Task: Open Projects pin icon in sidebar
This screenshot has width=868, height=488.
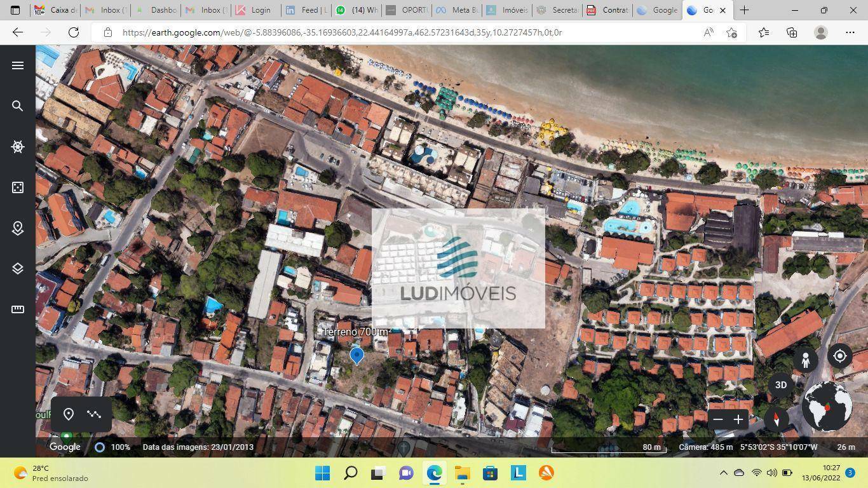Action: (18, 228)
